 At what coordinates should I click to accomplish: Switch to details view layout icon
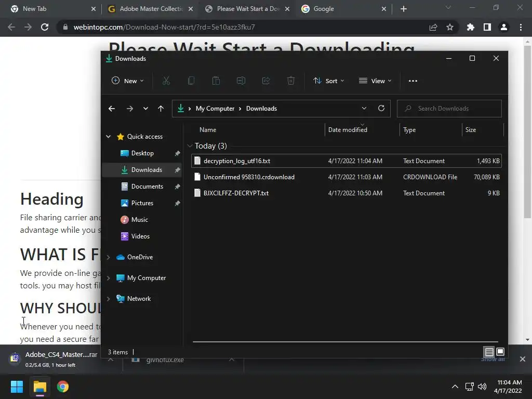[489, 352]
